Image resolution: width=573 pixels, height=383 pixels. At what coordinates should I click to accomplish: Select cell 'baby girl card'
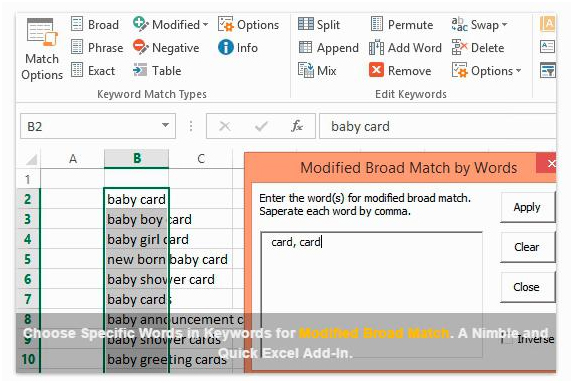137,239
